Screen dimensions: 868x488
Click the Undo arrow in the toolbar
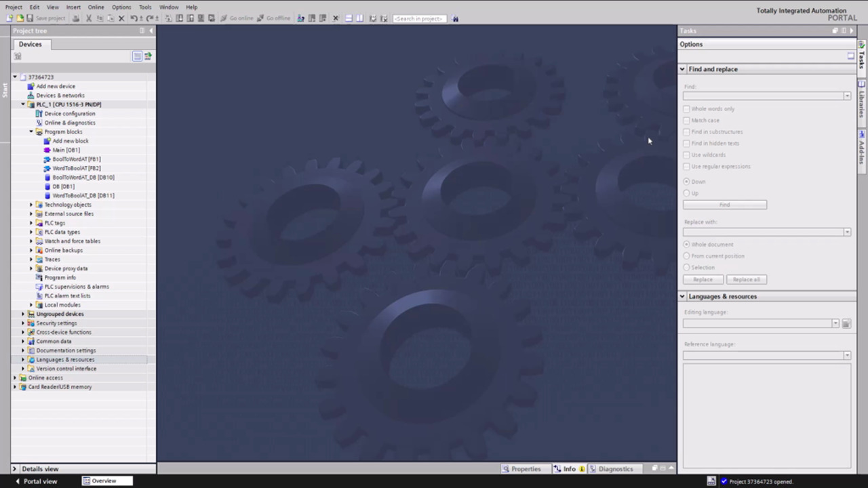134,18
